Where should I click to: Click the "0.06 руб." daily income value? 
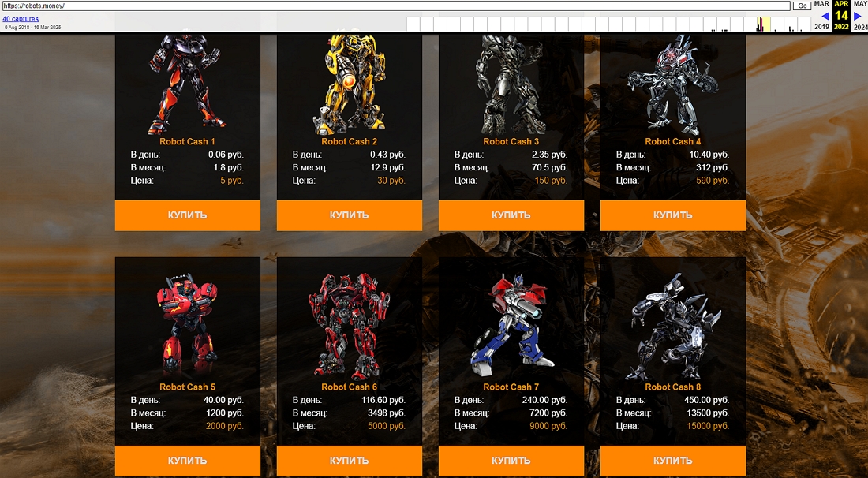(226, 155)
